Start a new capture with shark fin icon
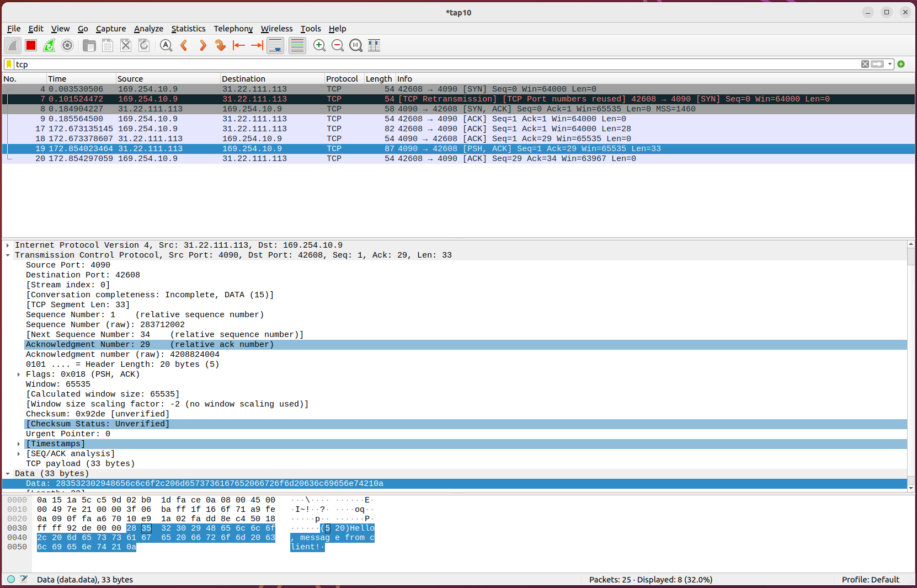The width and height of the screenshot is (917, 588). (x=13, y=45)
